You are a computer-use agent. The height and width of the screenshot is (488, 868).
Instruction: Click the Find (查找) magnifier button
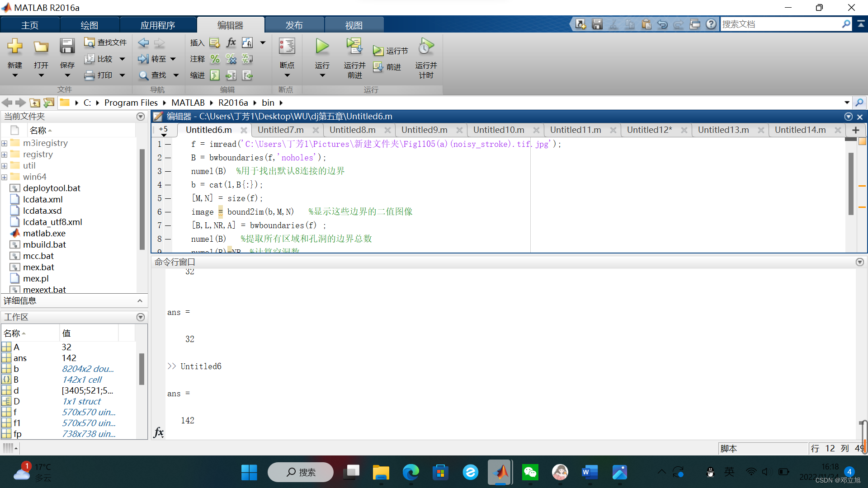click(x=152, y=75)
